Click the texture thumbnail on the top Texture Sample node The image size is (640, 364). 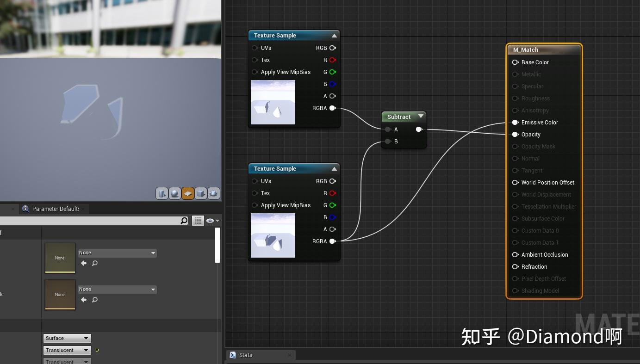click(273, 102)
